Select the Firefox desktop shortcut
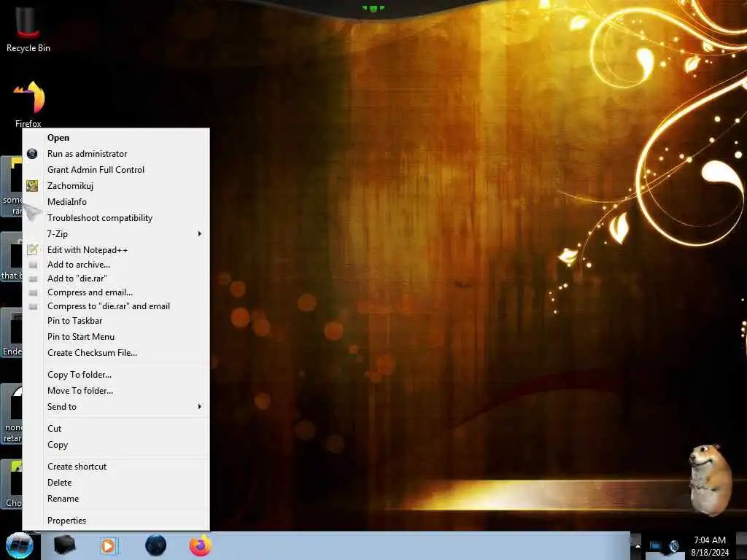 [28, 104]
